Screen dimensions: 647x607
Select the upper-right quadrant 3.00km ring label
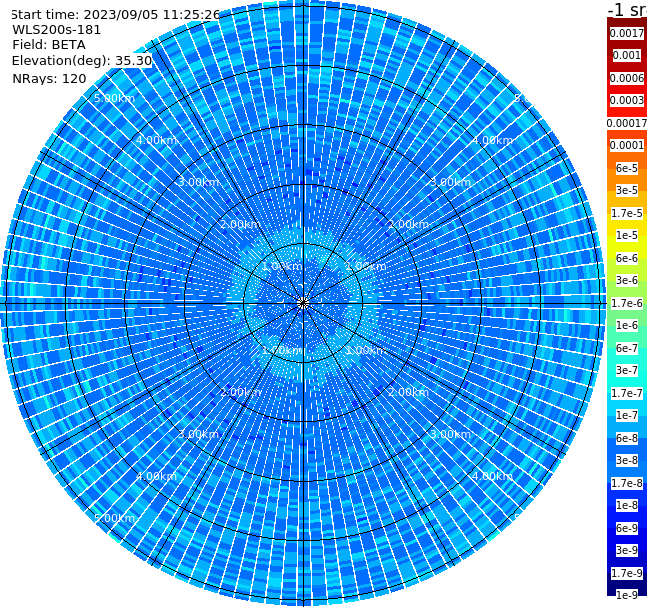(450, 182)
